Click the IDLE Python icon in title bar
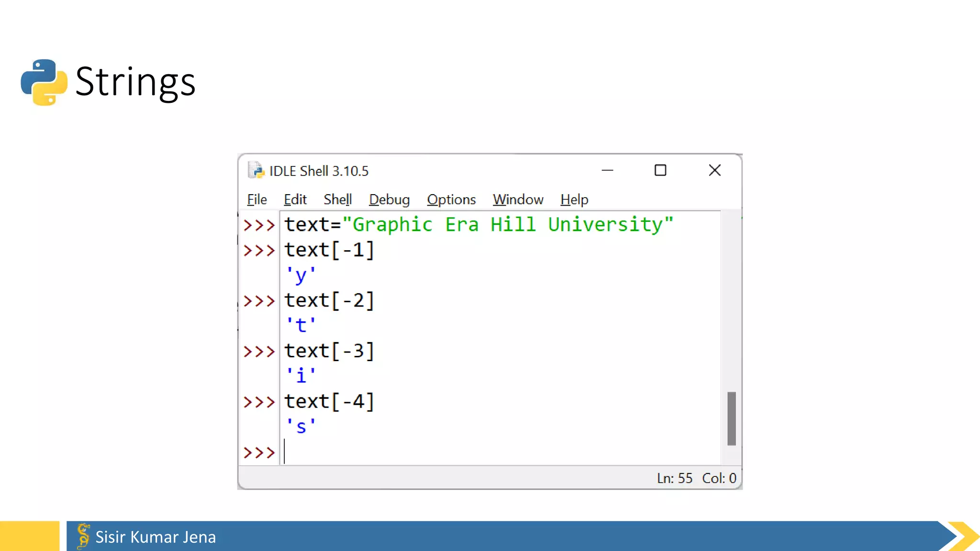 click(x=256, y=170)
